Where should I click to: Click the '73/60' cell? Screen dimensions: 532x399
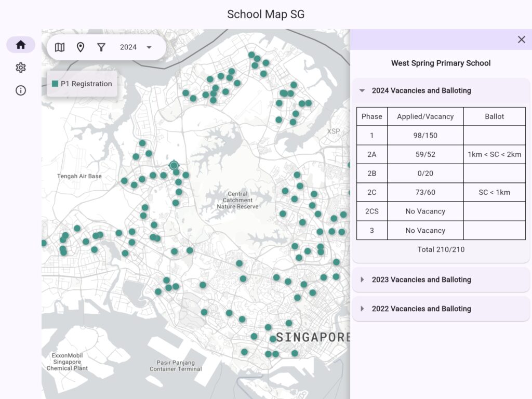point(425,192)
